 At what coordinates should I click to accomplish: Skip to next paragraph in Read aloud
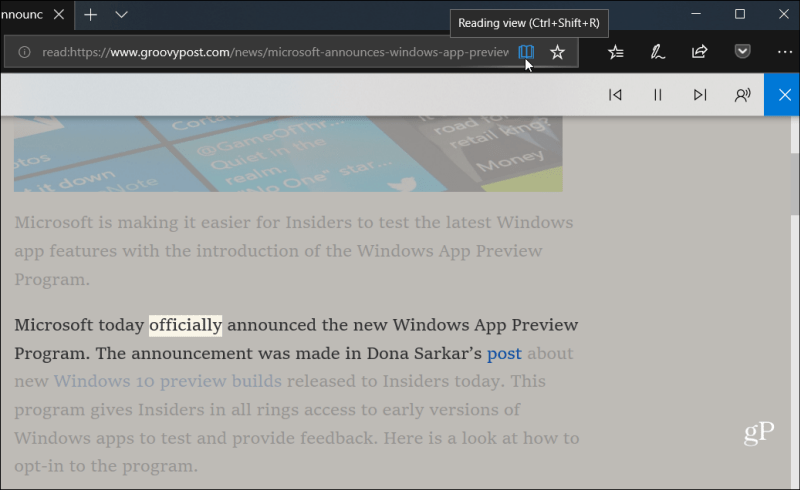(x=700, y=95)
